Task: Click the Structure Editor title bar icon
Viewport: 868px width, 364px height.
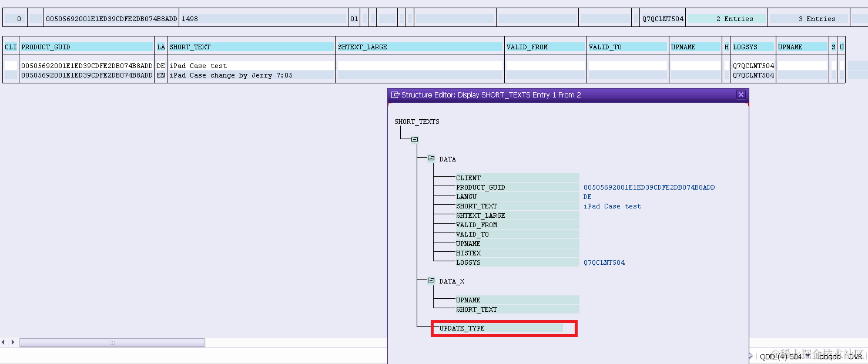Action: pos(396,95)
